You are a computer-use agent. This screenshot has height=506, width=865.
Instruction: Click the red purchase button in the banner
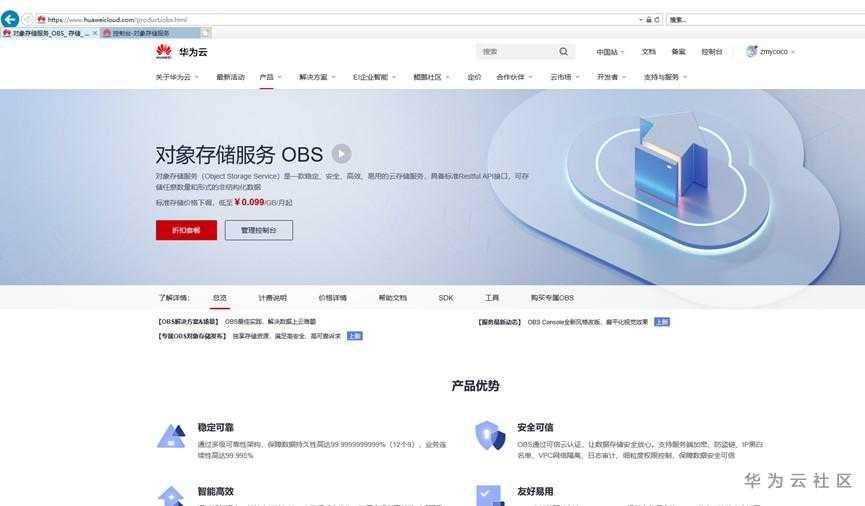186,230
